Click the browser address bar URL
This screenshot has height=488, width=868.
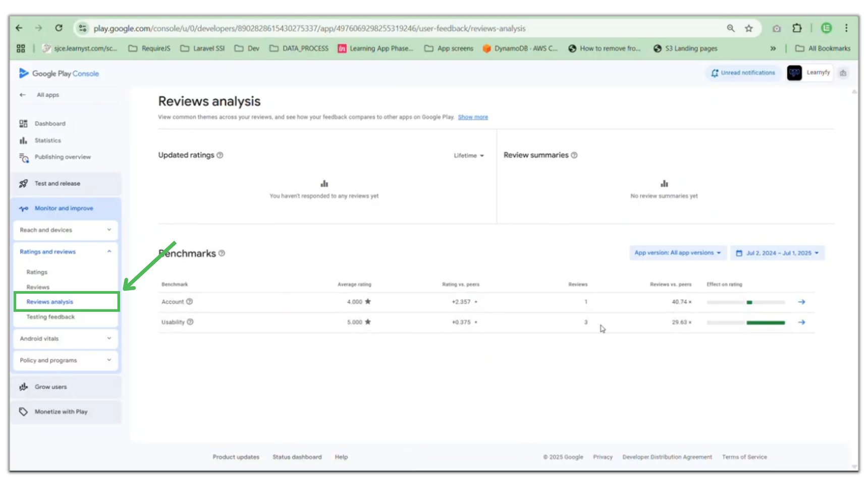tap(309, 28)
